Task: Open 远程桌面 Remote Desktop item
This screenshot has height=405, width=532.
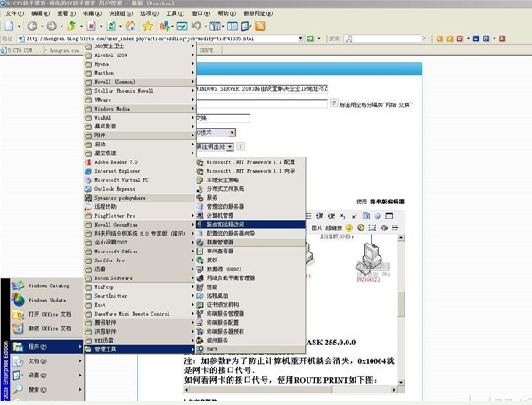Action: [x=250, y=295]
